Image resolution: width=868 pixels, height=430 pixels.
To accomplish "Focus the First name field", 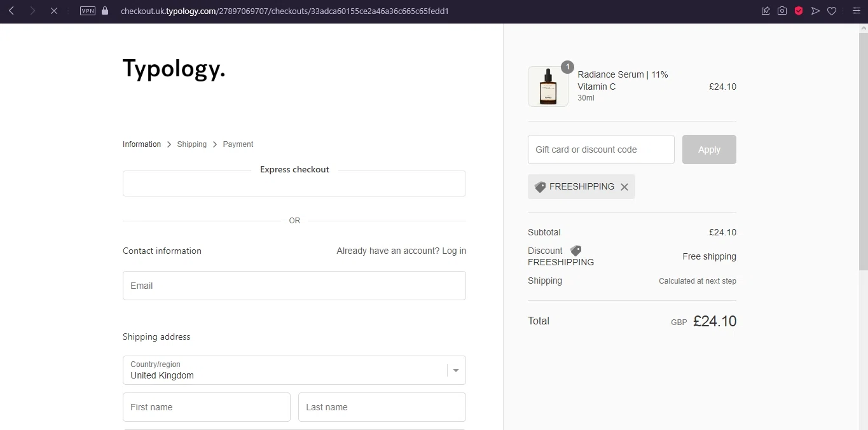I will (x=207, y=407).
